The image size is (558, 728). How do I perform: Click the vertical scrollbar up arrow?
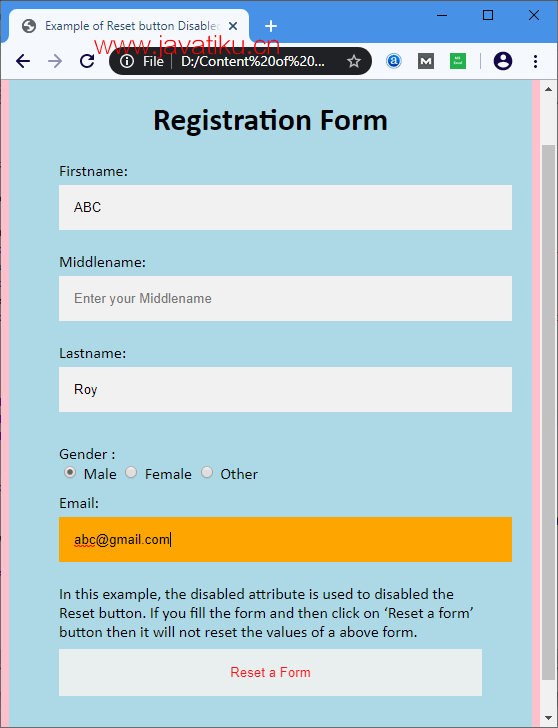[548, 89]
